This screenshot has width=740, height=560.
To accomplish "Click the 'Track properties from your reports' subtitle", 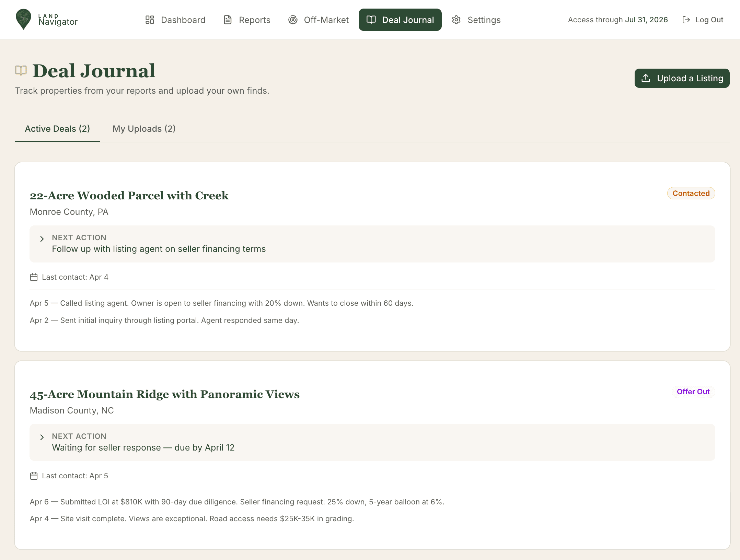I will pyautogui.click(x=142, y=91).
